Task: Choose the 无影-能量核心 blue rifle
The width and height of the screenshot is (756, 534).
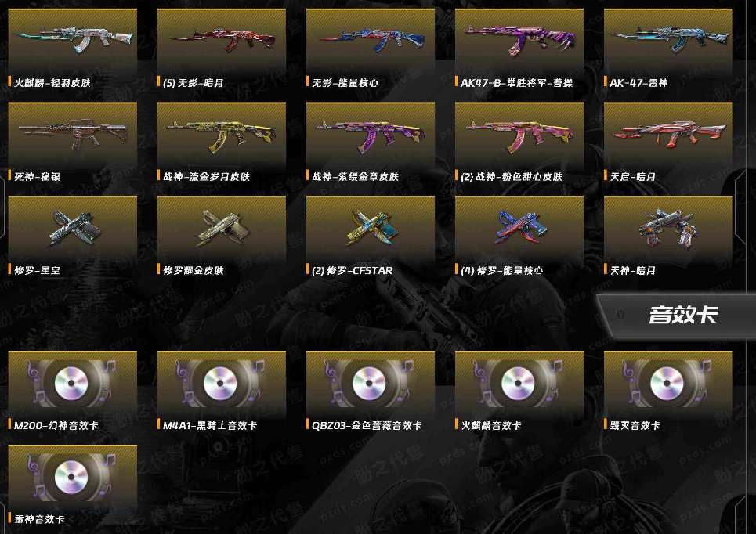Action: (371, 41)
